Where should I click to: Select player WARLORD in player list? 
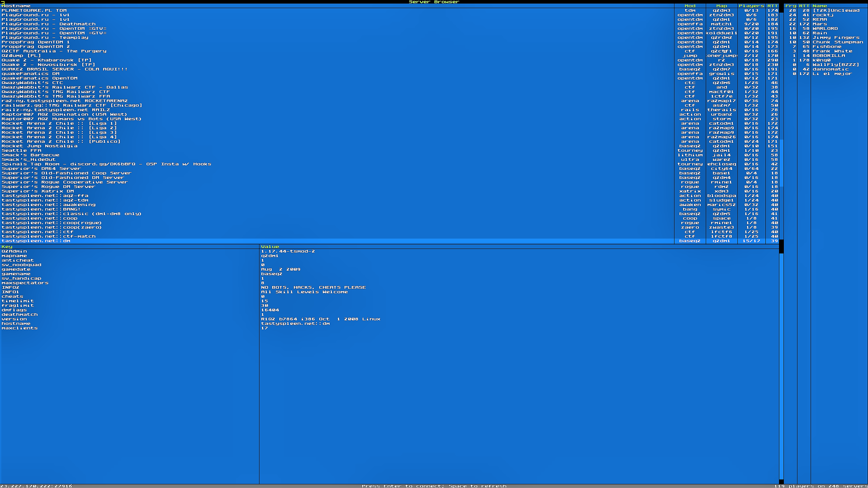pos(826,29)
